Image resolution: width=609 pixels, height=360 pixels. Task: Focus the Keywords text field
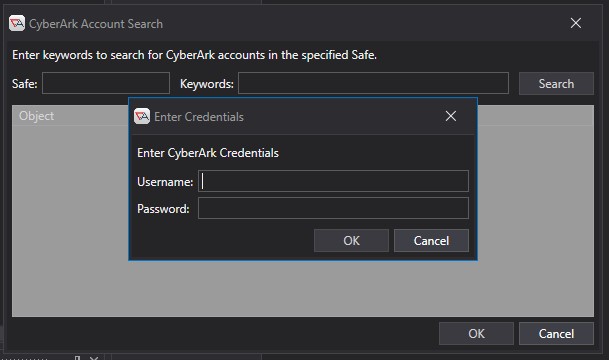point(373,83)
